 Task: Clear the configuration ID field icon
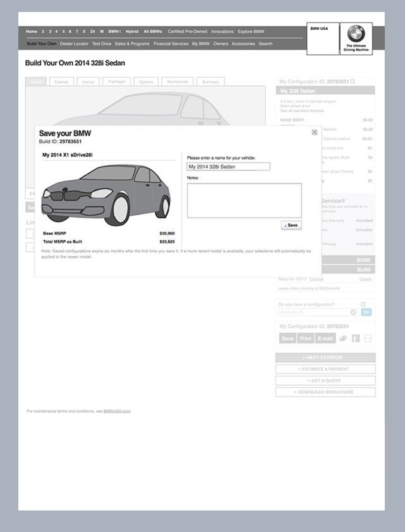point(353,312)
